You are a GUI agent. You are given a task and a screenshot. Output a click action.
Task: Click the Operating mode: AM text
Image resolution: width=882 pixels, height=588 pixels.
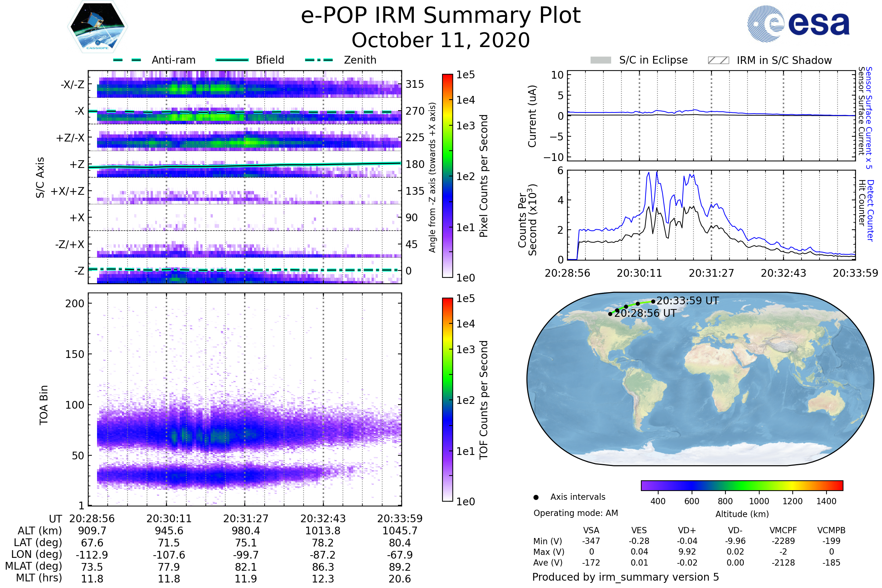point(576,513)
